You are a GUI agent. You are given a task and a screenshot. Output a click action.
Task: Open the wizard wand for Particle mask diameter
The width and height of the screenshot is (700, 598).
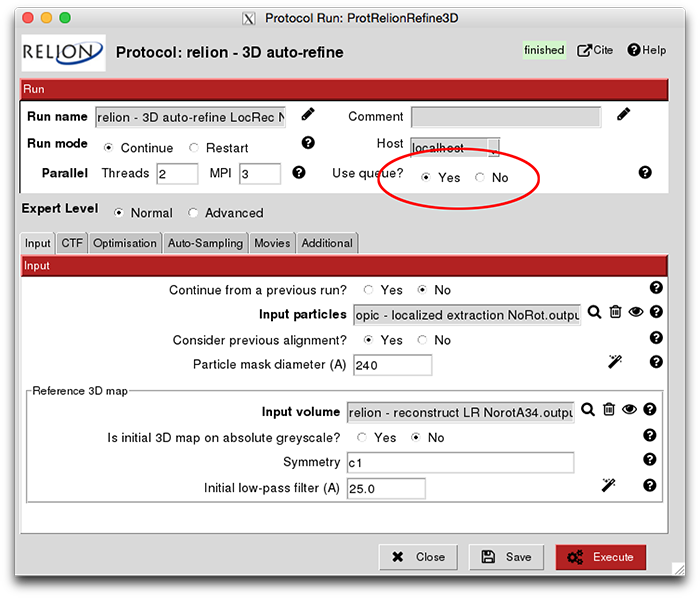coord(615,362)
